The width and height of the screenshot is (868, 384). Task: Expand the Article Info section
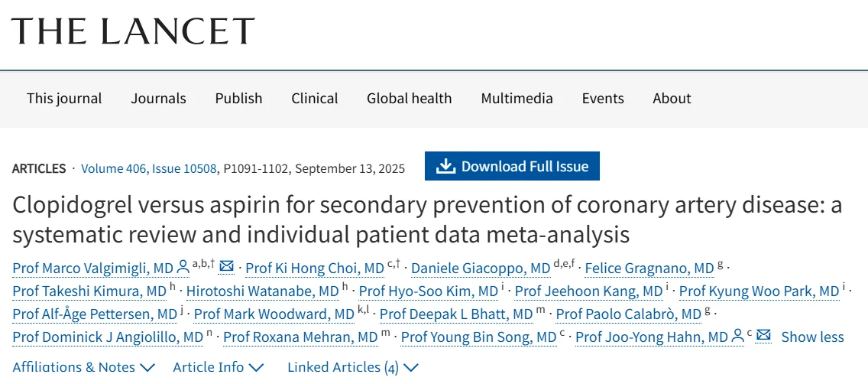(x=218, y=367)
